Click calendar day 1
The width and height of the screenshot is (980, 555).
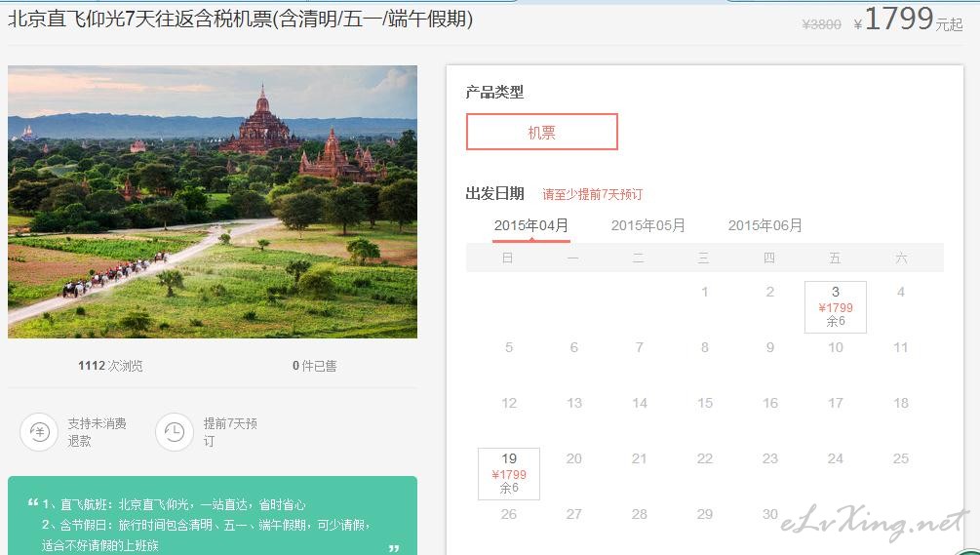(704, 292)
